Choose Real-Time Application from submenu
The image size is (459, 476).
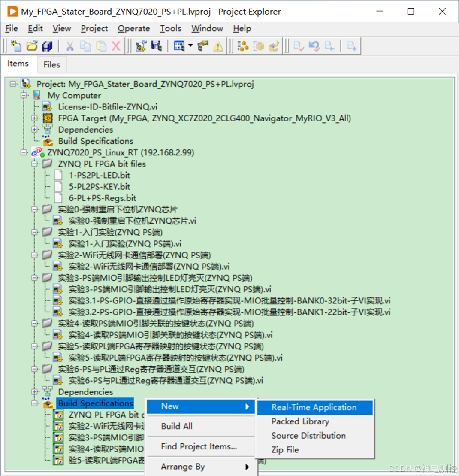point(314,407)
